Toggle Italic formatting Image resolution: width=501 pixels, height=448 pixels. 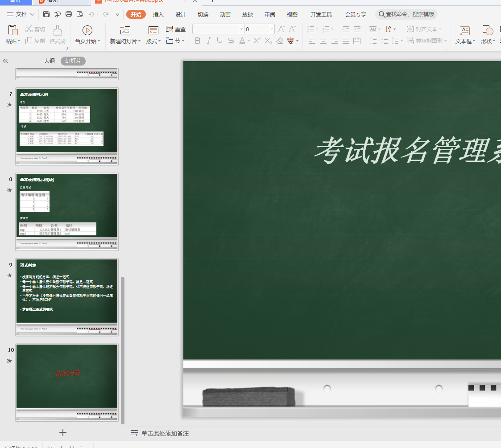209,41
